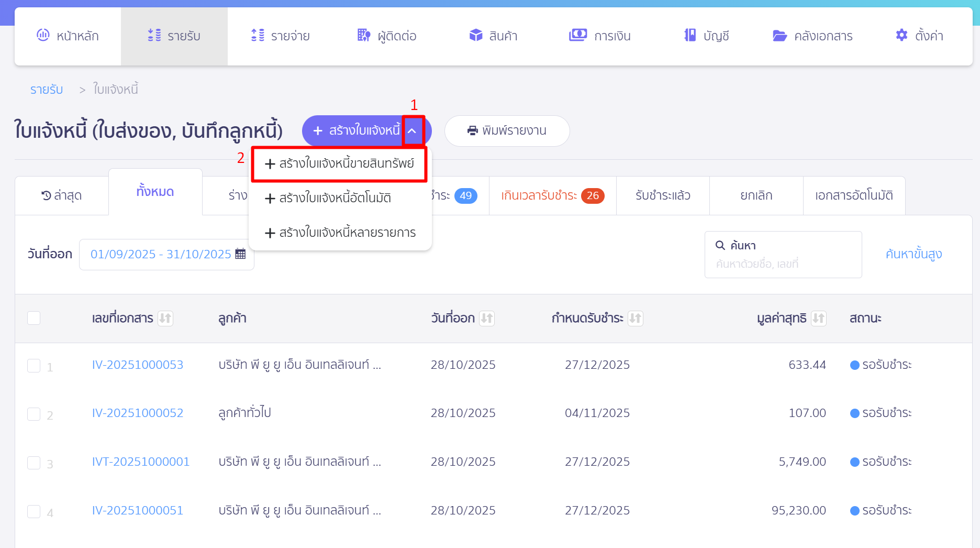Click the พิมพ์รายงาน button

click(507, 130)
